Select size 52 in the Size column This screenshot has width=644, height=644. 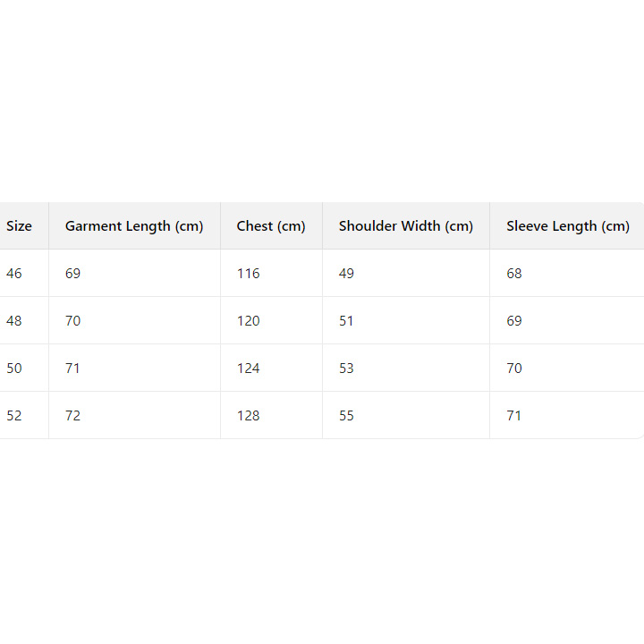(x=14, y=416)
